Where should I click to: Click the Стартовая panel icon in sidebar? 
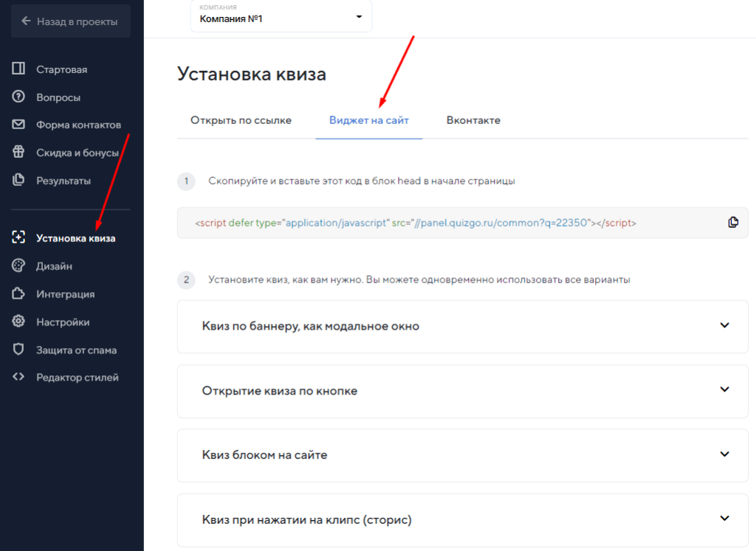tap(19, 69)
